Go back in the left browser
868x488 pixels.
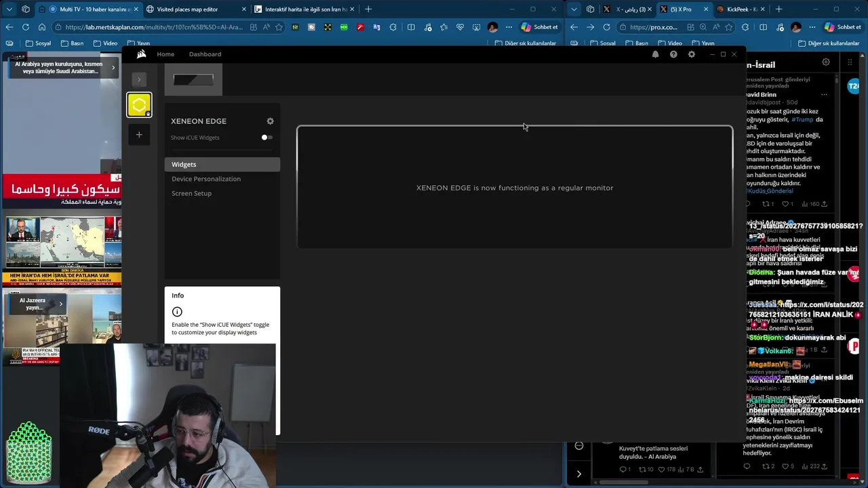click(x=9, y=27)
